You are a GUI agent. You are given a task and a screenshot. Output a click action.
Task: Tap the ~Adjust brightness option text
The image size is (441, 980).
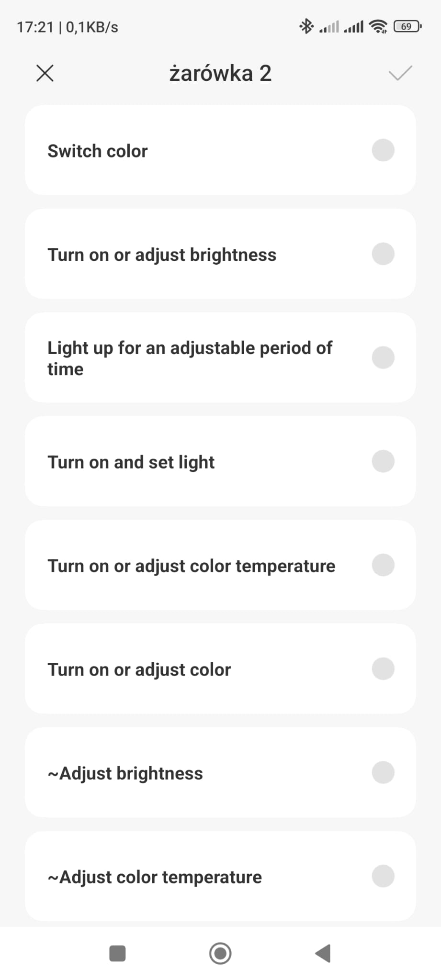pyautogui.click(x=125, y=773)
